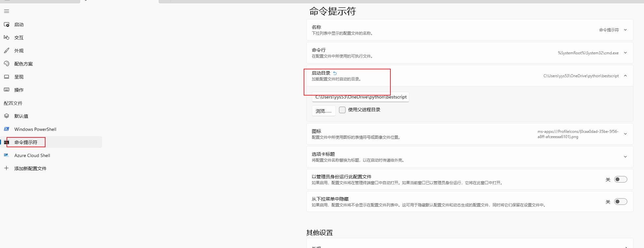Enable the 使用父进程目录 checkbox
The image size is (644, 248).
tap(342, 110)
